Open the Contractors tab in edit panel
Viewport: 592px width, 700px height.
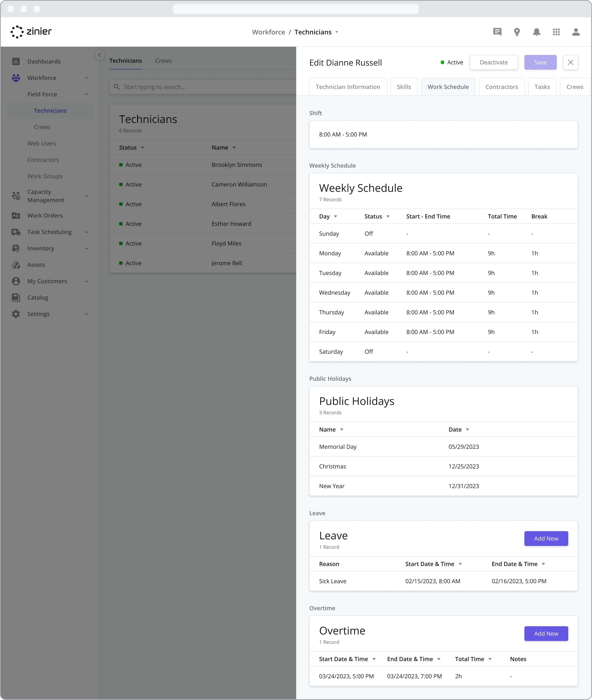(x=501, y=87)
